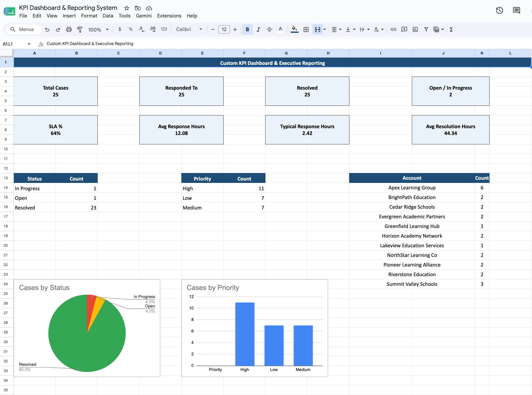Open the zoom 100% dropdown
Screen dimensions: 532x395
[98, 29]
